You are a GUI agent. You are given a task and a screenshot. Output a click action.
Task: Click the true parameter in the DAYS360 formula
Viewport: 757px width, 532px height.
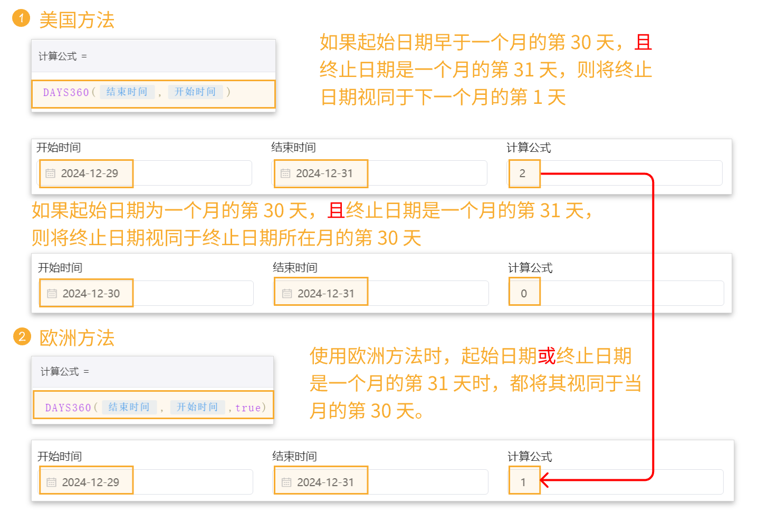(x=248, y=408)
